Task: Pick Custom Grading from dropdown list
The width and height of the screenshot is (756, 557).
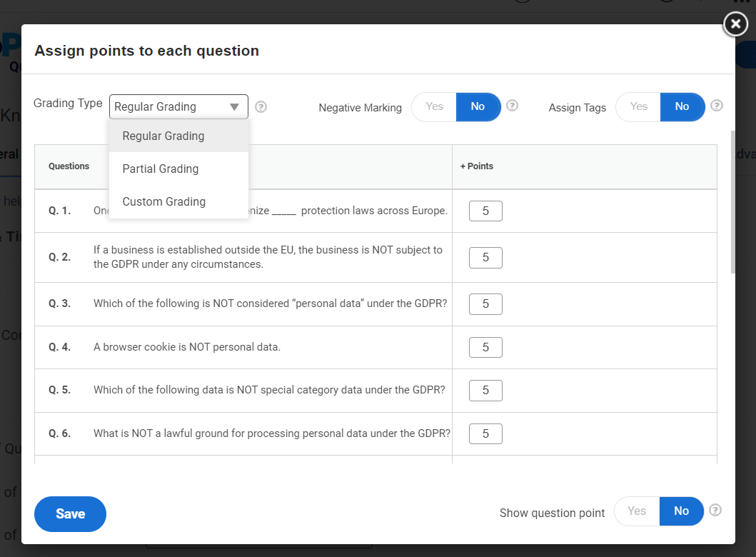Action: pyautogui.click(x=164, y=202)
